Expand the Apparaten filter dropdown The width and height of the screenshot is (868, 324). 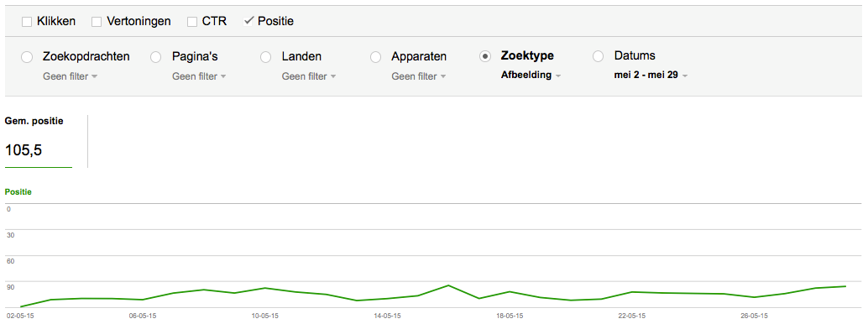click(419, 76)
